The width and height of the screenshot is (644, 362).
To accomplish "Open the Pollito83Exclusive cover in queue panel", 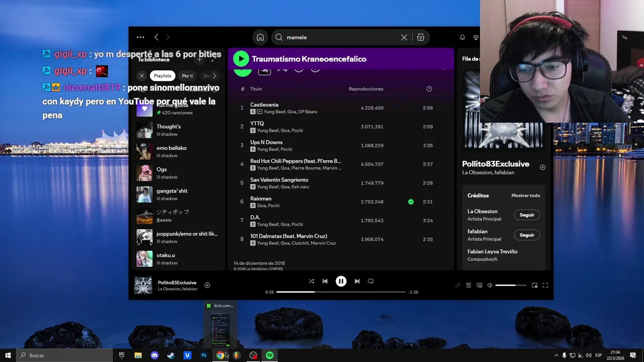I will [503, 110].
